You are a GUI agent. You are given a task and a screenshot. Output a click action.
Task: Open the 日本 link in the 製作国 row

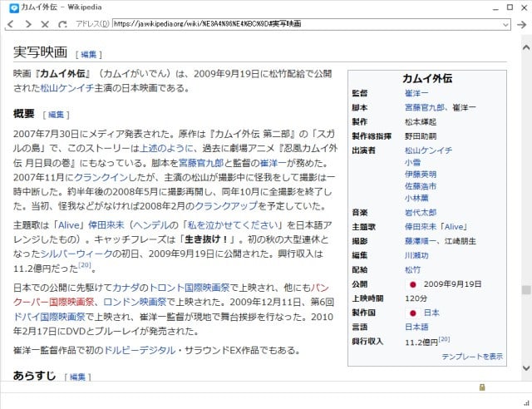click(x=431, y=313)
